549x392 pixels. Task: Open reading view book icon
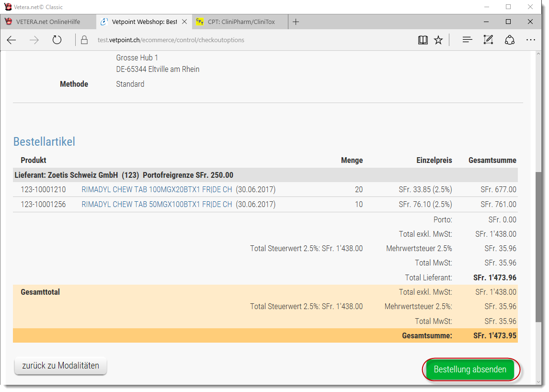(423, 40)
